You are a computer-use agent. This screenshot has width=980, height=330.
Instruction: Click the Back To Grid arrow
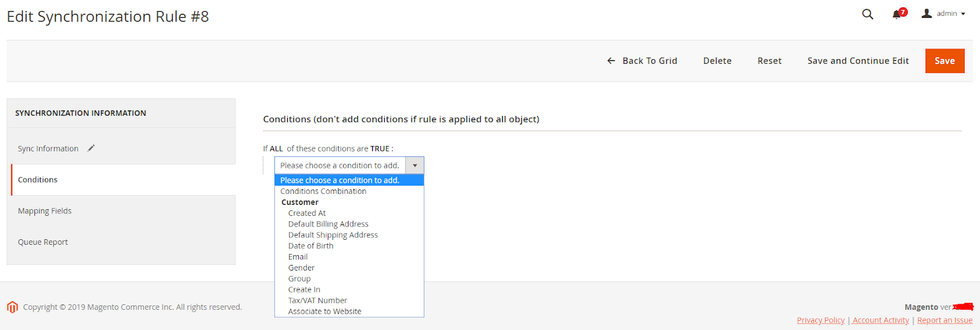pyautogui.click(x=611, y=61)
